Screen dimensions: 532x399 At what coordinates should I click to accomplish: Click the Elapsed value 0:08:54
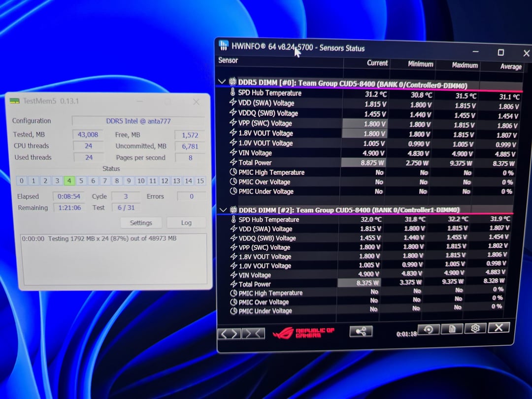click(x=69, y=196)
